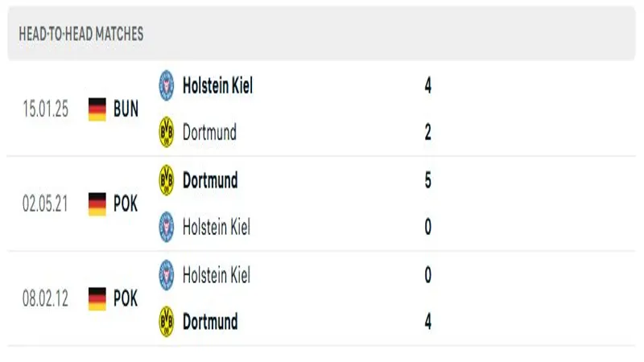644x362 pixels.
Task: Open Dortmund team name in the 15.01.25 match
Action: pyautogui.click(x=209, y=132)
